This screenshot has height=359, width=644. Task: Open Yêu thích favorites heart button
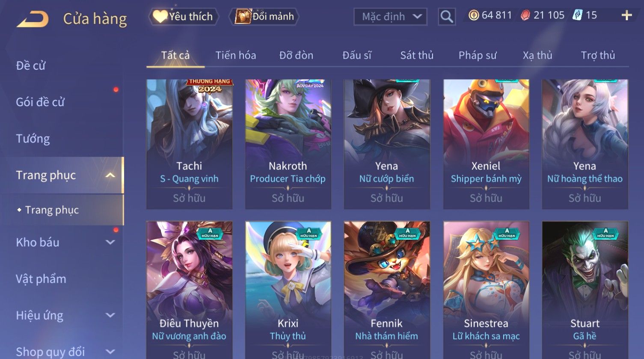coord(184,17)
